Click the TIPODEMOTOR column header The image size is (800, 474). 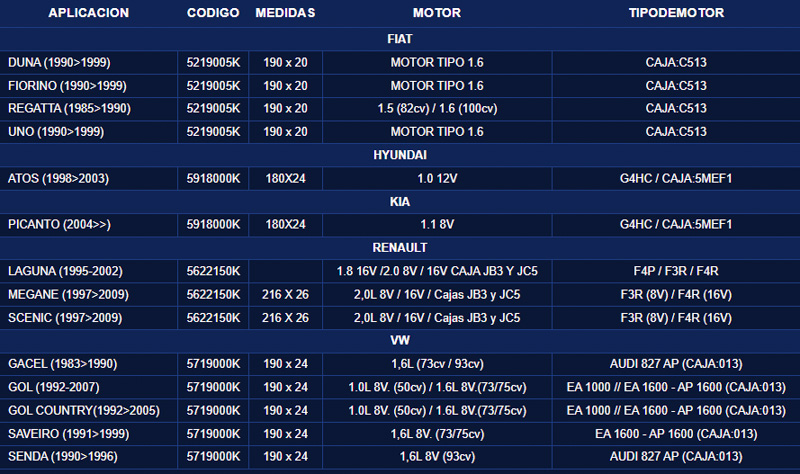pyautogui.click(x=676, y=13)
